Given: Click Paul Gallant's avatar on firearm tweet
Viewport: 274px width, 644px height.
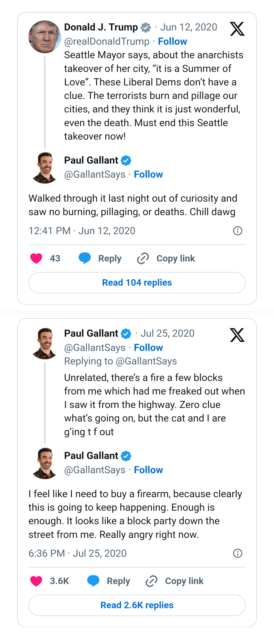Looking at the screenshot, I should click(45, 463).
